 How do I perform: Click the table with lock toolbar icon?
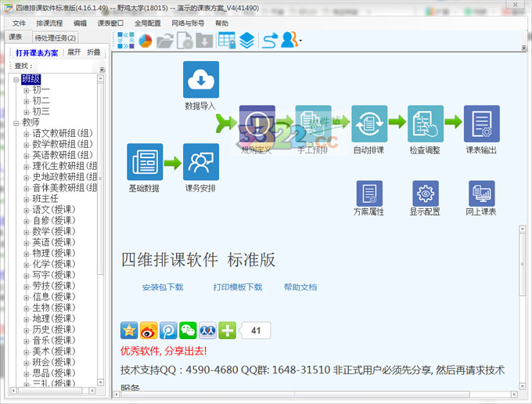(227, 41)
